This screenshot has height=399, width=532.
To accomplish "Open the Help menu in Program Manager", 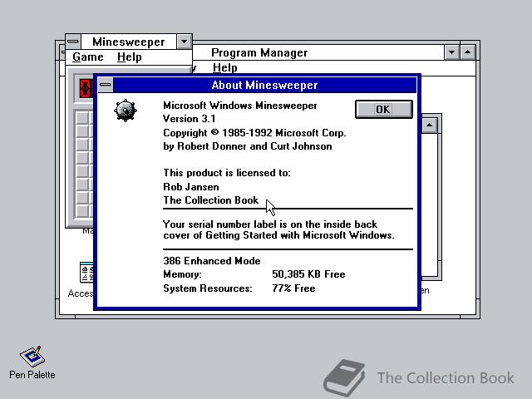I will 225,67.
